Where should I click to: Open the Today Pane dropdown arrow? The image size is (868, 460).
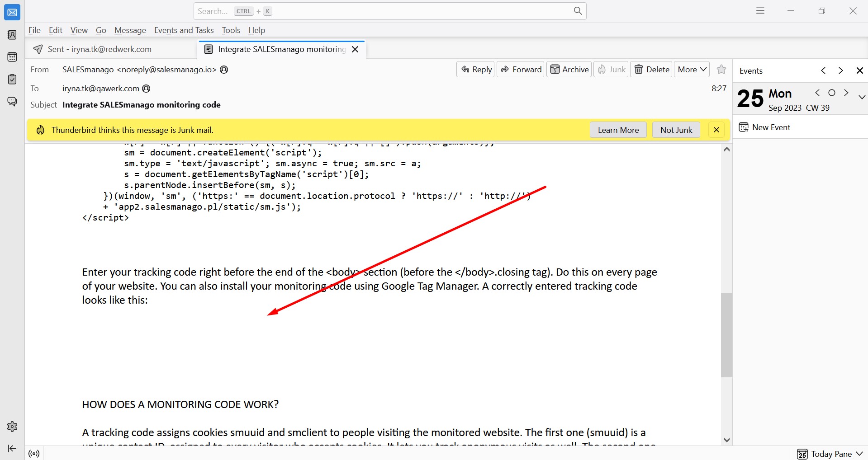pos(859,454)
